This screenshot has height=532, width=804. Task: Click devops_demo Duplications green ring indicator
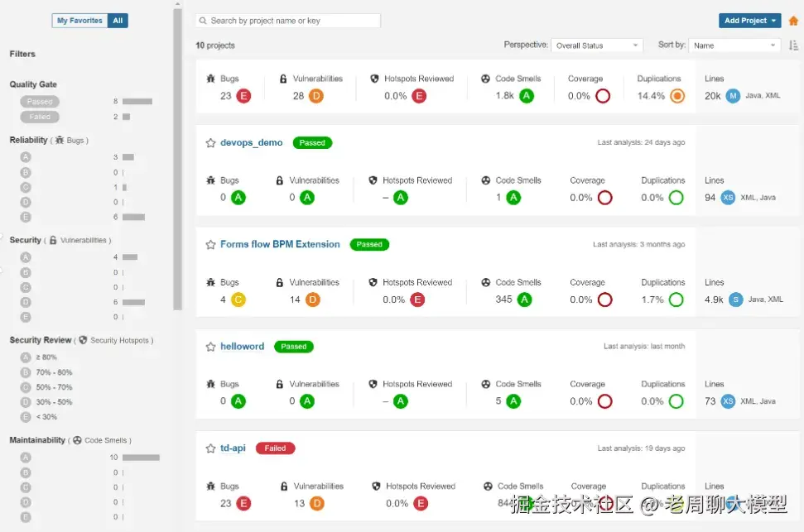point(676,197)
